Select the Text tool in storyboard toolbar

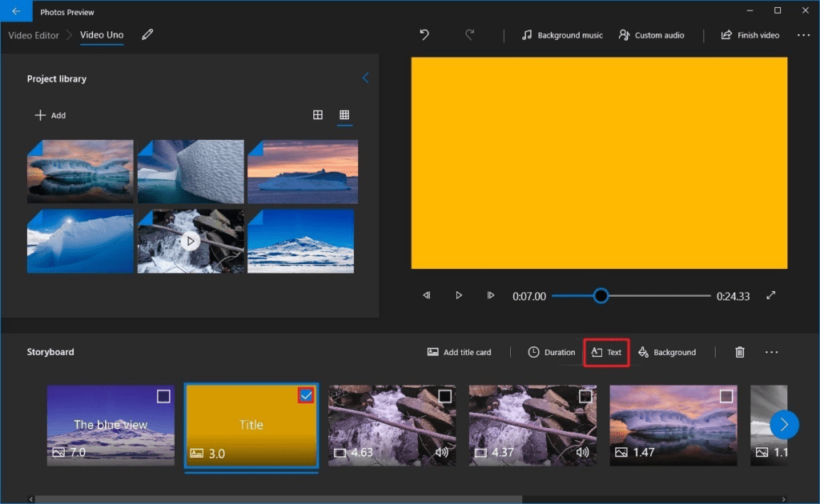606,352
